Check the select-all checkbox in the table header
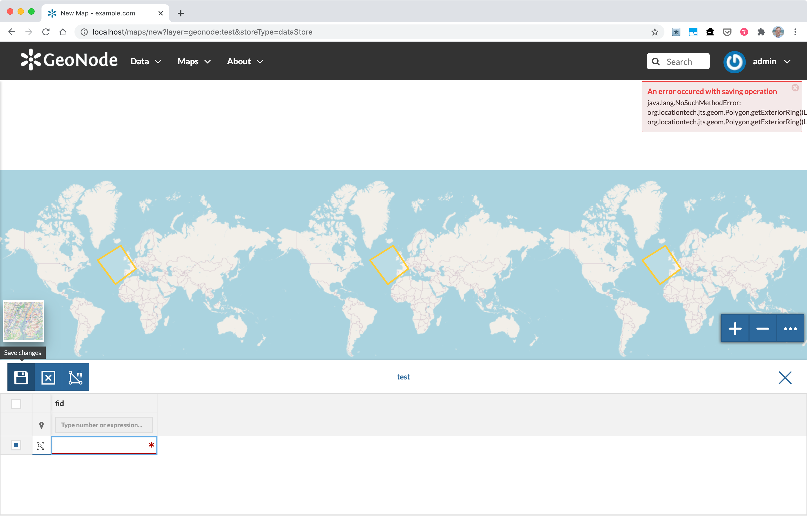 tap(16, 403)
